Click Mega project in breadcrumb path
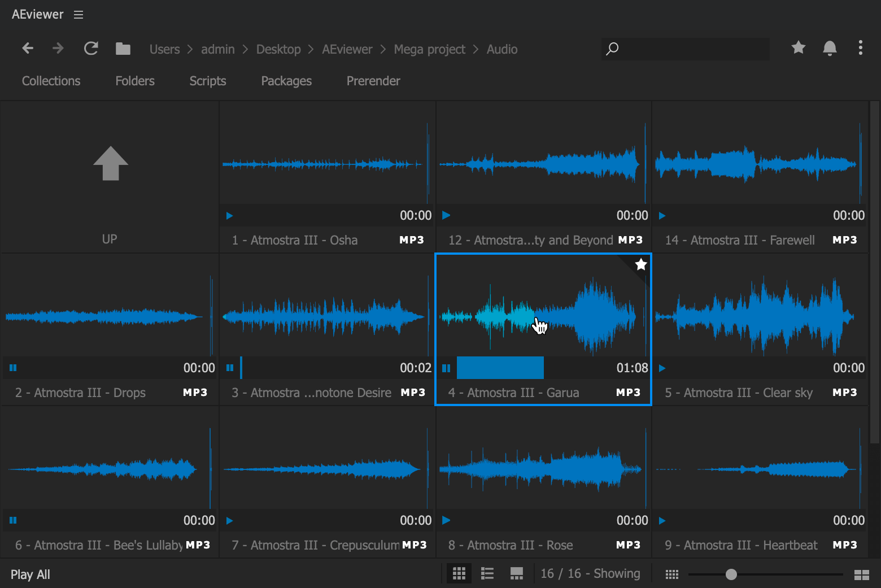 [x=429, y=49]
